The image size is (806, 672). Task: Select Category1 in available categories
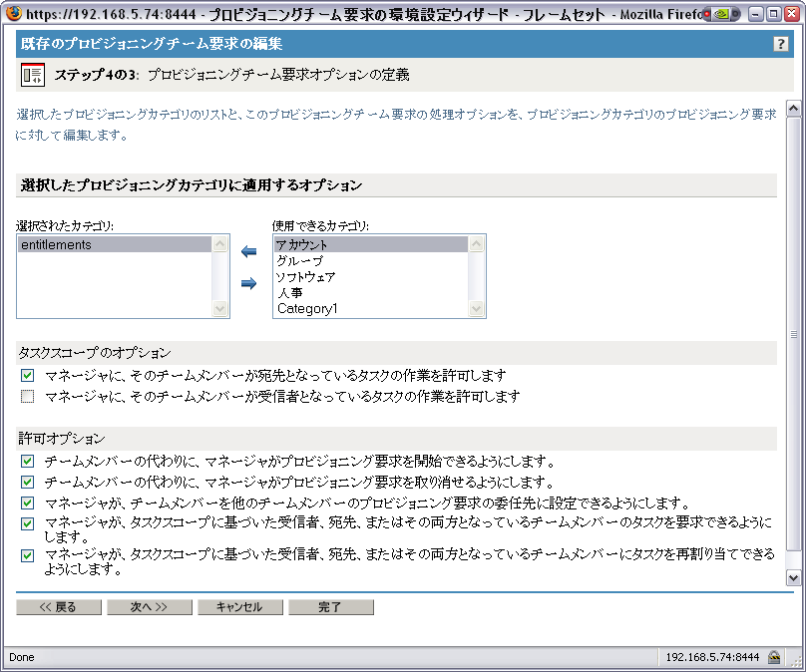point(371,308)
